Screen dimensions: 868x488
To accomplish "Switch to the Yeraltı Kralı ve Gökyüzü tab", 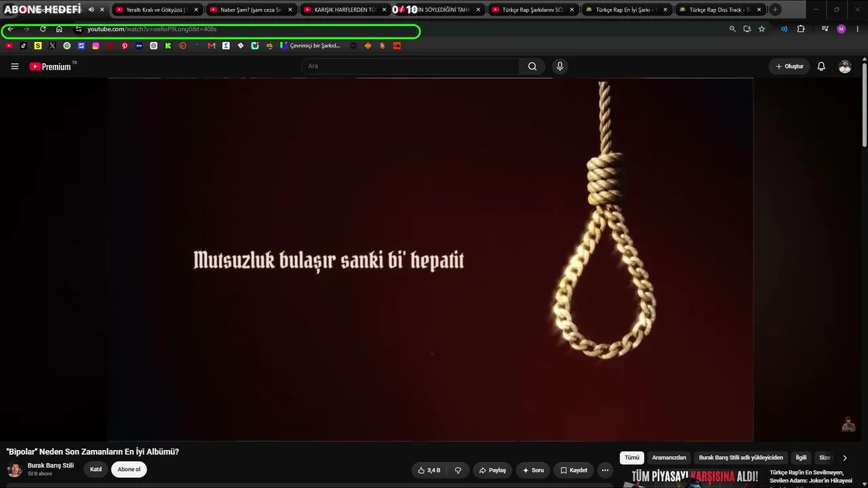I will 157,9.
